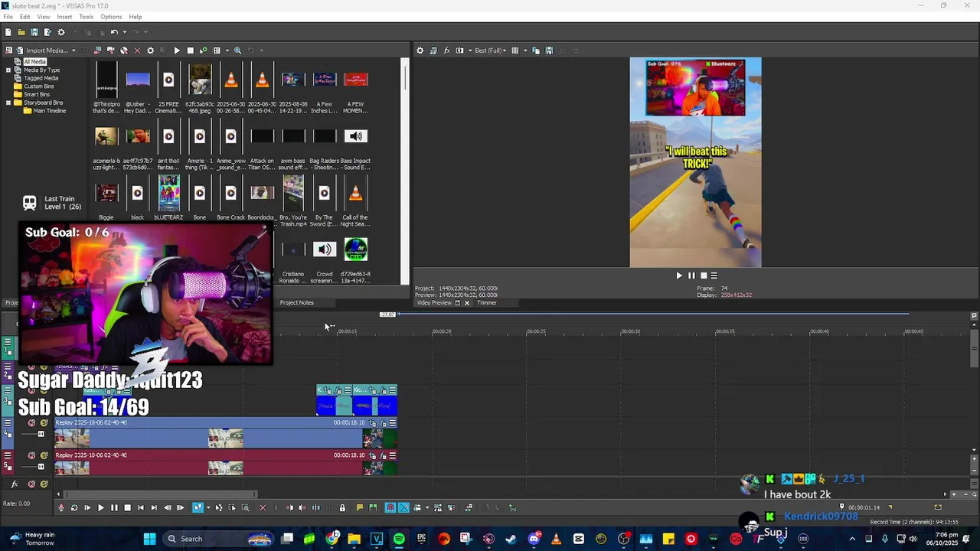The height and width of the screenshot is (551, 980).
Task: Open video preview properties gear icon
Action: coord(420,51)
